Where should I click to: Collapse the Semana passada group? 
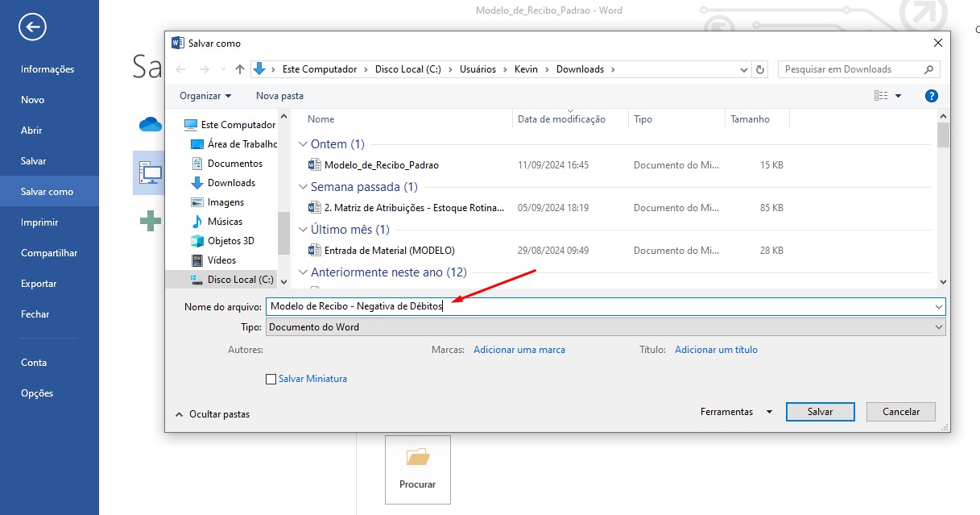click(x=303, y=187)
